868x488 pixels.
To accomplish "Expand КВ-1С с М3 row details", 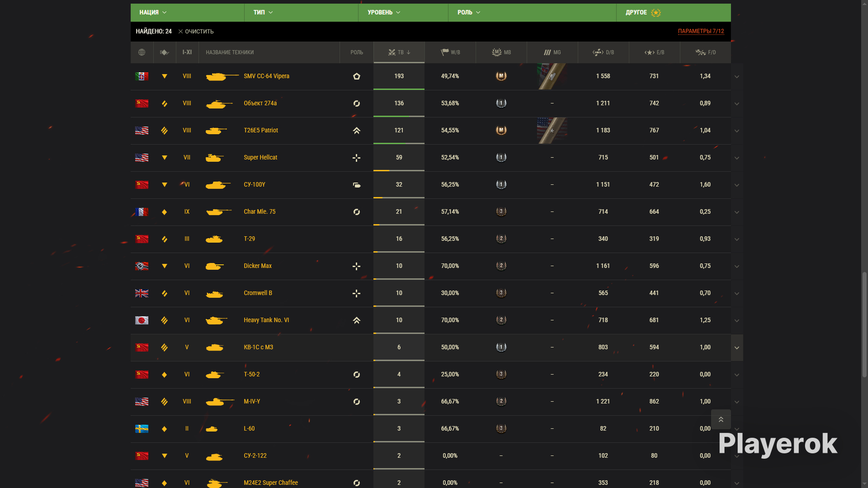I will [737, 348].
